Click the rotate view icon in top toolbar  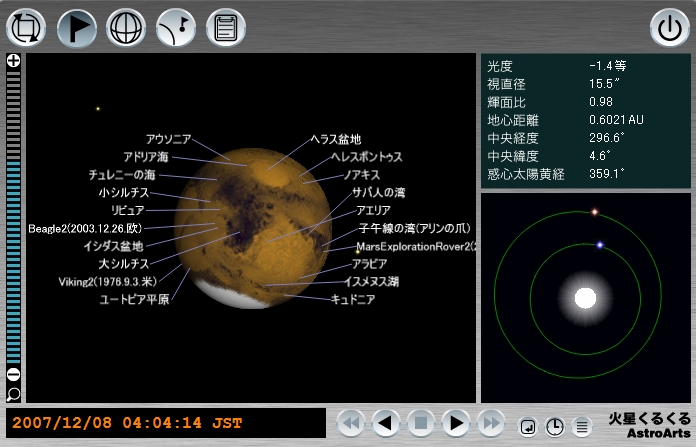(26, 28)
